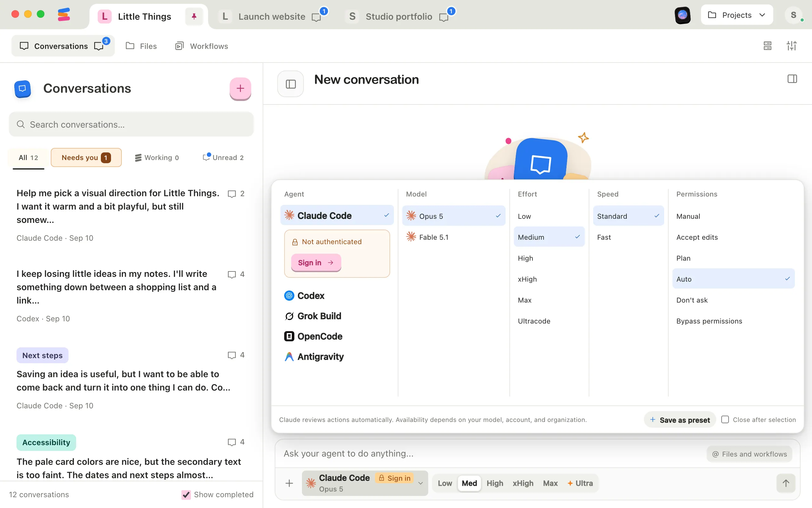Select Plan permission mode
This screenshot has width=812, height=508.
coord(733,258)
